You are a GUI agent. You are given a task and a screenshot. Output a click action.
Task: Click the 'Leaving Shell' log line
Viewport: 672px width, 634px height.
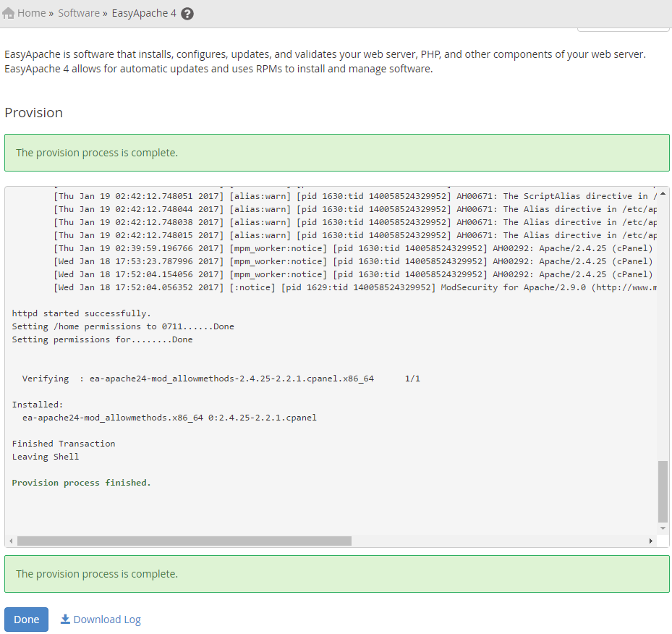click(46, 457)
